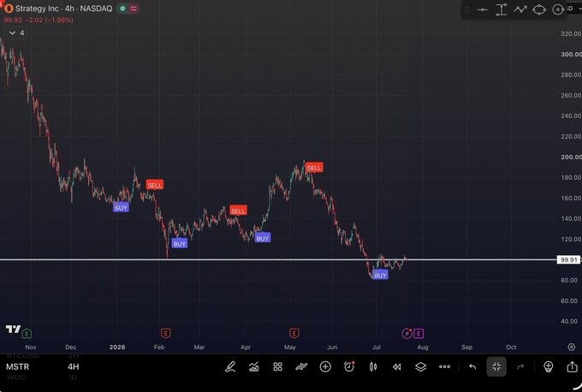Image resolution: width=582 pixels, height=392 pixels.
Task: Open the four-square layout grid icon
Action: (x=277, y=367)
